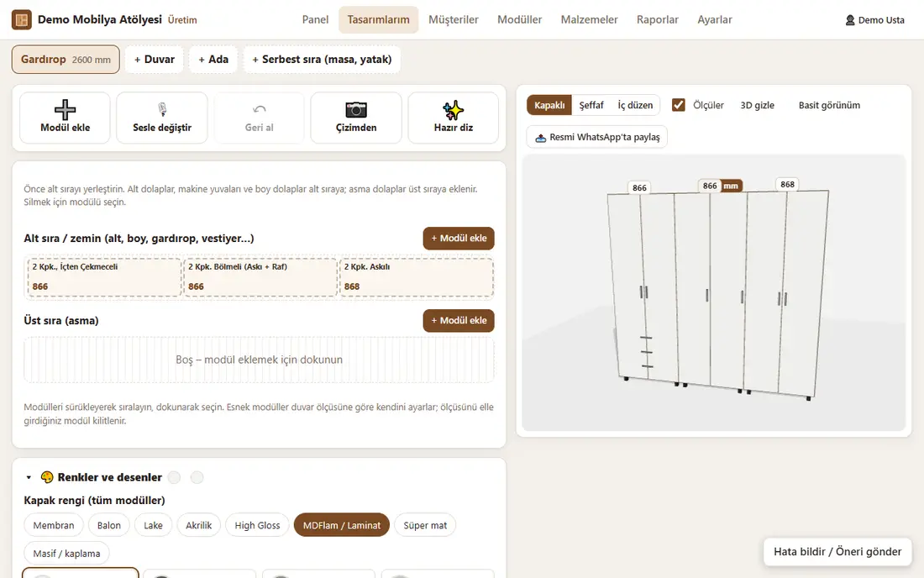Open the Panel menu item
924x578 pixels.
(315, 19)
